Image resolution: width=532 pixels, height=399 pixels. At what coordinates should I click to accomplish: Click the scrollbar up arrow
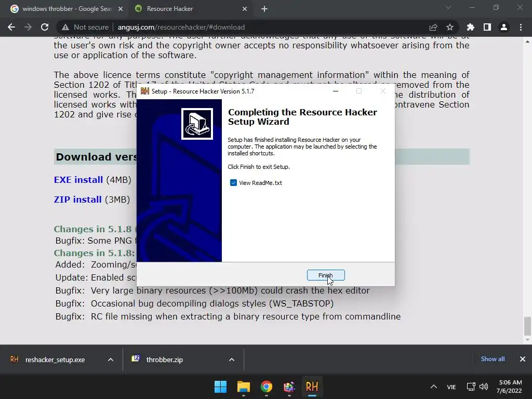click(527, 42)
